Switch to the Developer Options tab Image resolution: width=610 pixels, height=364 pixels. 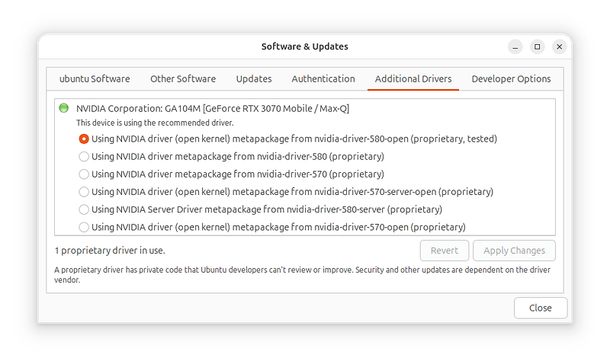pos(511,79)
